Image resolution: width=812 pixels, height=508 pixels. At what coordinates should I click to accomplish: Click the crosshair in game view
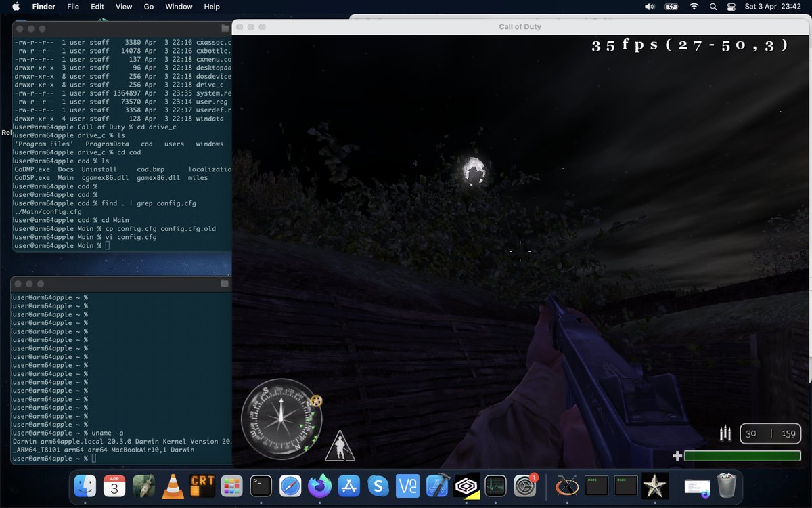[520, 251]
